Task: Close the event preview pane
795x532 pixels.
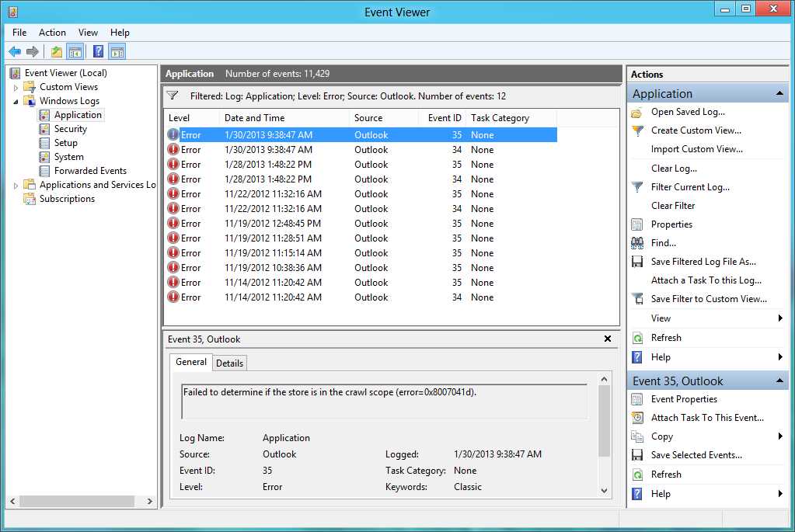Action: click(608, 339)
